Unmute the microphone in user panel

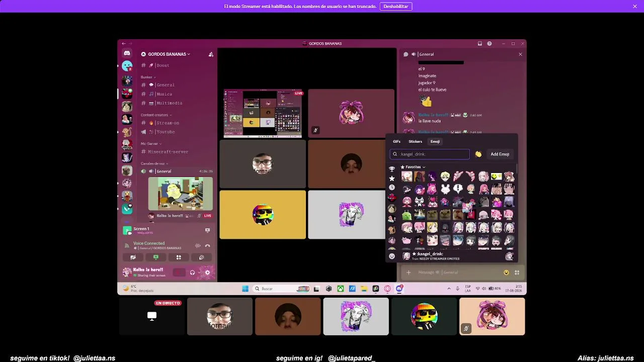(178, 273)
